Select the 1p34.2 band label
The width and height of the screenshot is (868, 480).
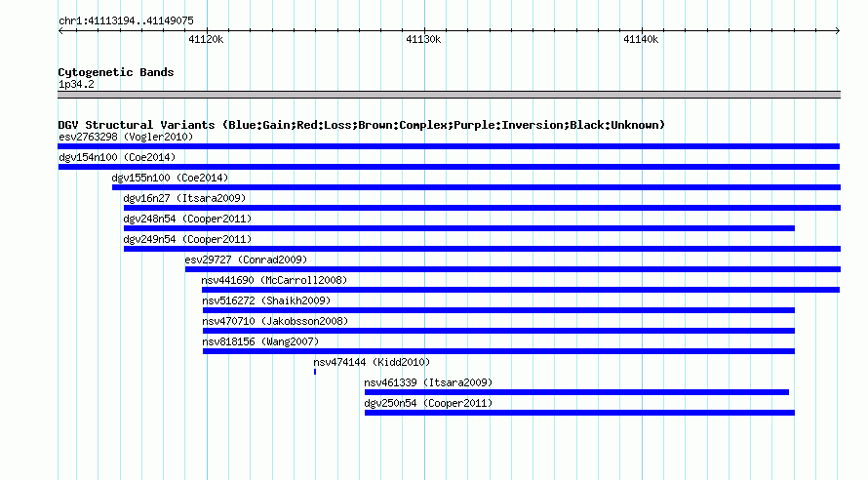tap(76, 84)
